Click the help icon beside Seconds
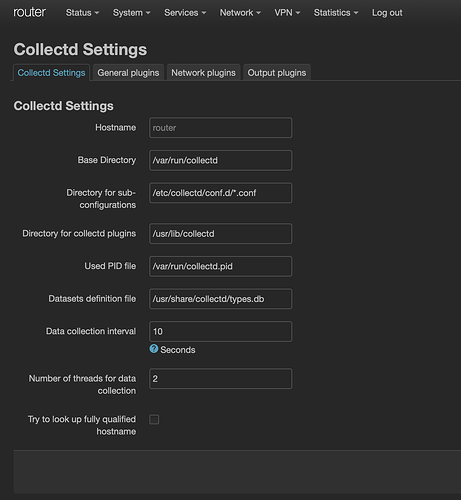Viewport: 461px width, 500px height. [x=154, y=349]
